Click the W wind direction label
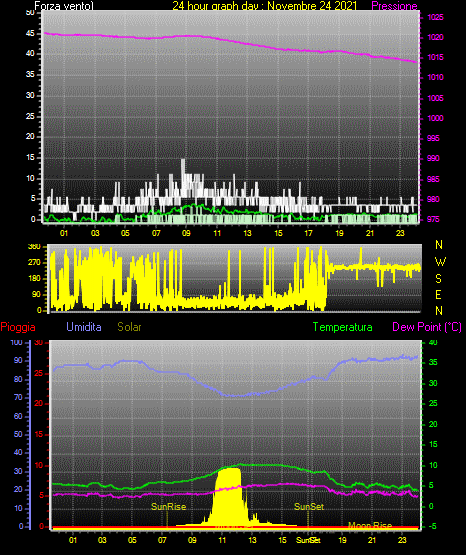 440,262
